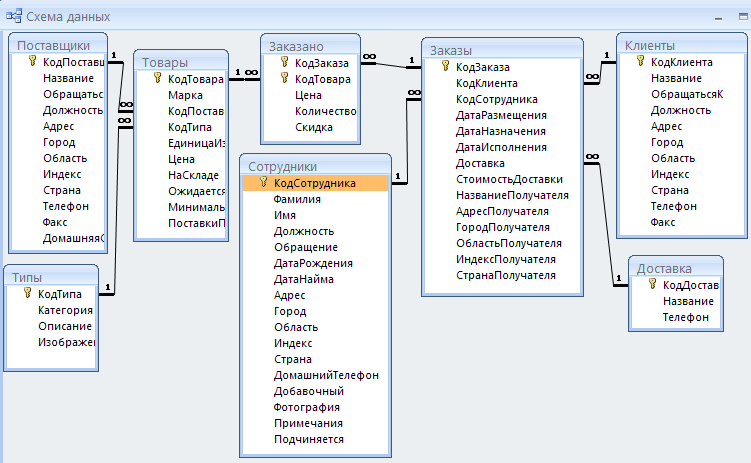This screenshot has height=463, width=751.
Task: Select the Категория field in Типы
Action: pyautogui.click(x=65, y=310)
